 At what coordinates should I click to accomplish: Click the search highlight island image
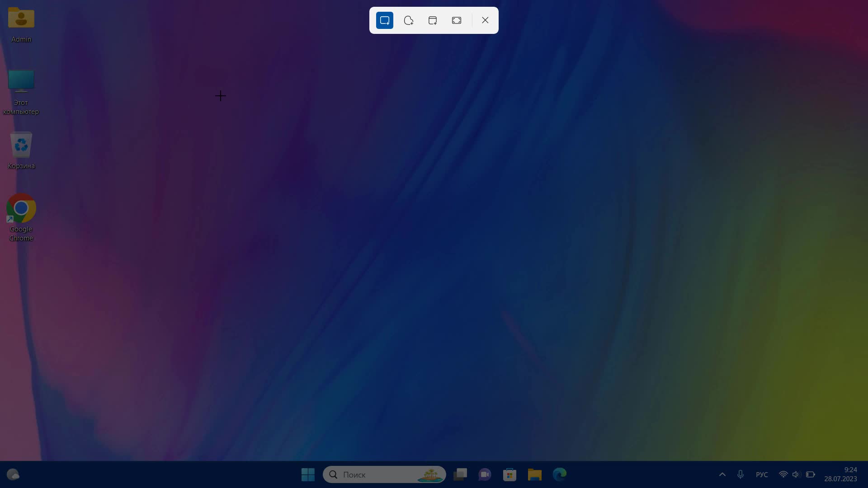pos(430,475)
